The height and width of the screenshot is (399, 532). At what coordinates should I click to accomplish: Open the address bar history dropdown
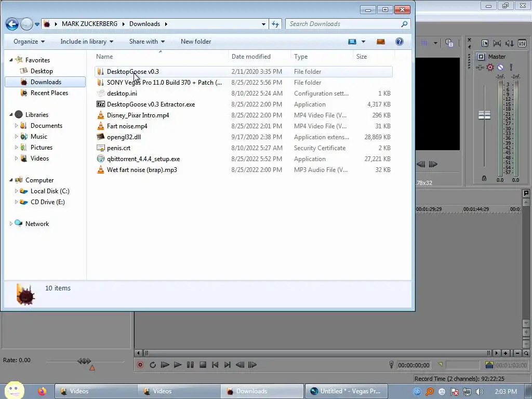click(263, 24)
